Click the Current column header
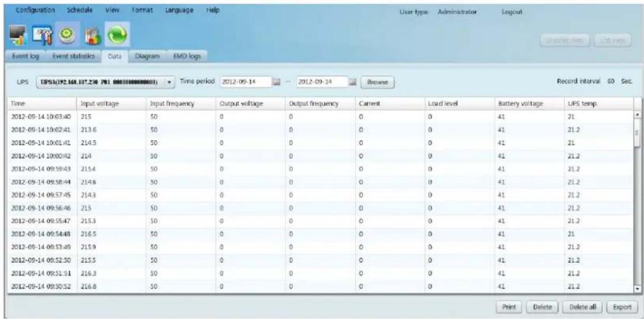Viewport: 644px width, 319px height. click(390, 104)
